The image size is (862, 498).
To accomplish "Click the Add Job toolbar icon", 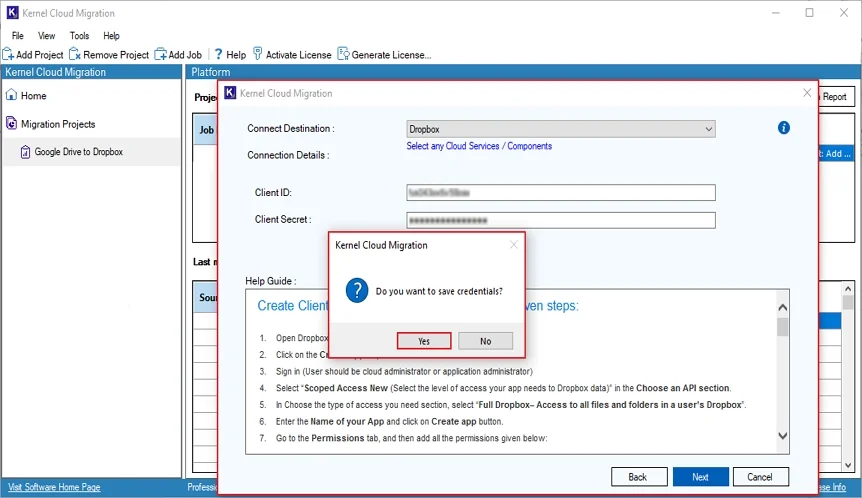I will (160, 54).
